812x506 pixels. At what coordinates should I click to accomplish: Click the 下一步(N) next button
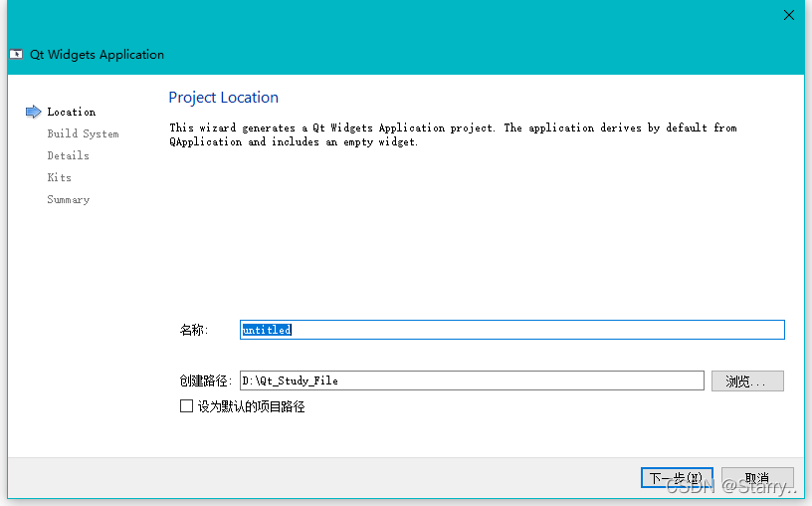(677, 477)
